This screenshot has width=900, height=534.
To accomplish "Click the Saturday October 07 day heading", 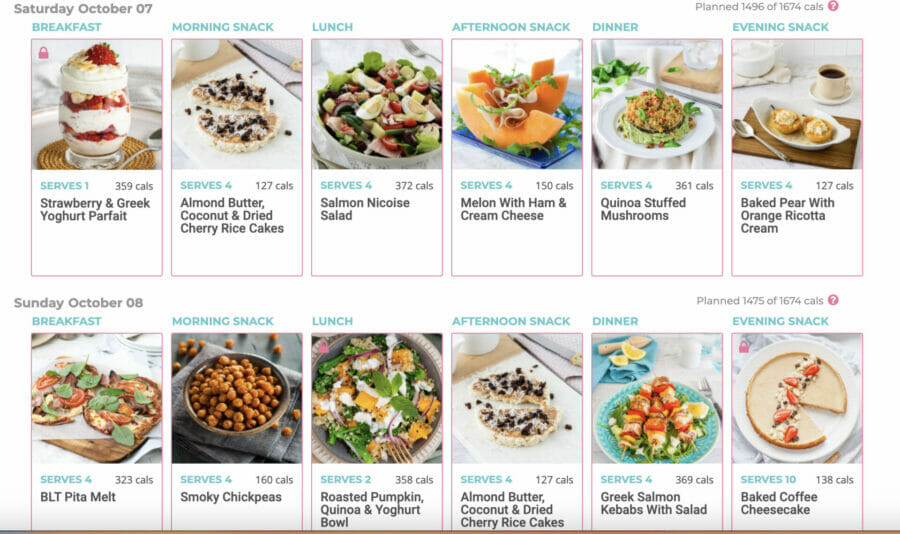I will coord(83,9).
